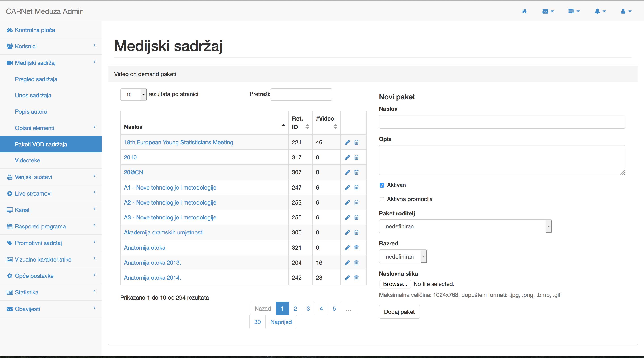Delete trash icon for 18th European Young Statisticians Meeting
The height and width of the screenshot is (358, 644).
click(x=356, y=142)
